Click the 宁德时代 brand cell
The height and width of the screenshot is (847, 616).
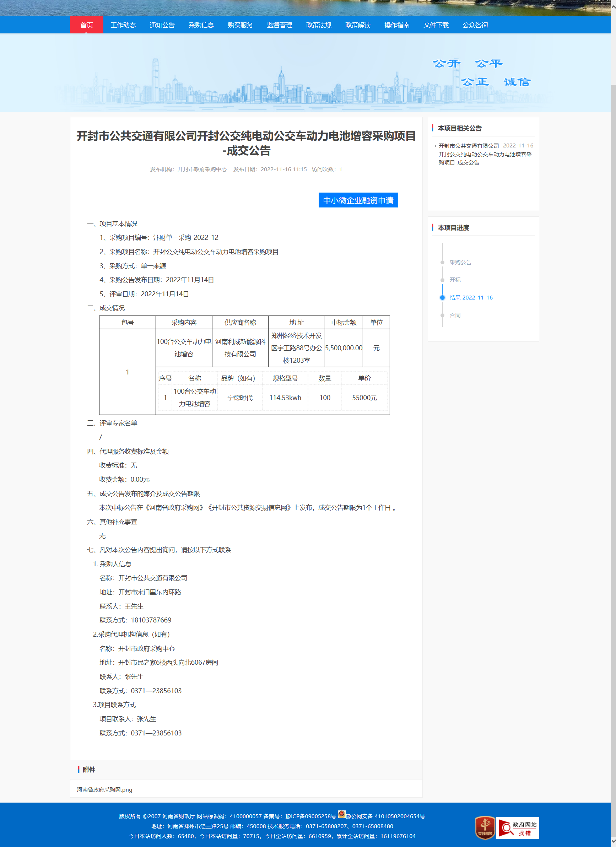[240, 398]
